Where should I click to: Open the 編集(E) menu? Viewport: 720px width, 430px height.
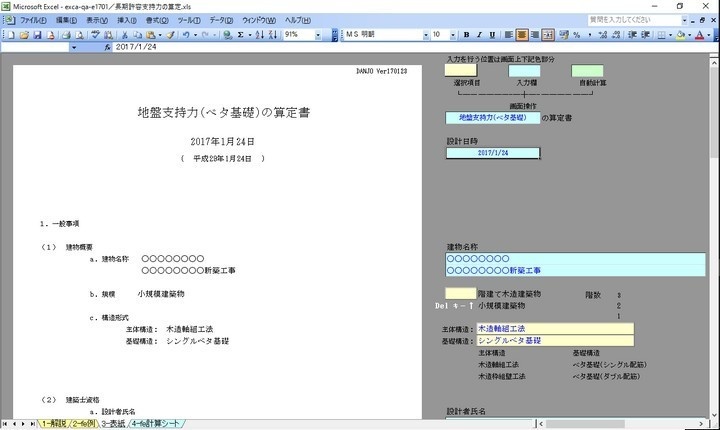pos(67,20)
